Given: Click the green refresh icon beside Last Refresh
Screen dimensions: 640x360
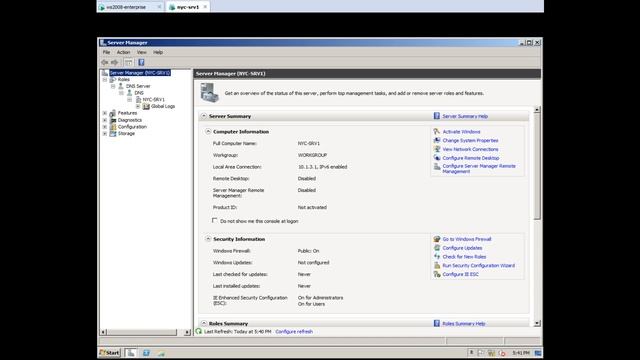Looking at the screenshot, I should 199,331.
